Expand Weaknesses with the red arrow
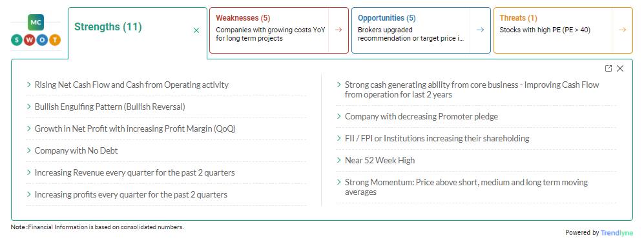This screenshot has width=644, height=244. (x=338, y=30)
